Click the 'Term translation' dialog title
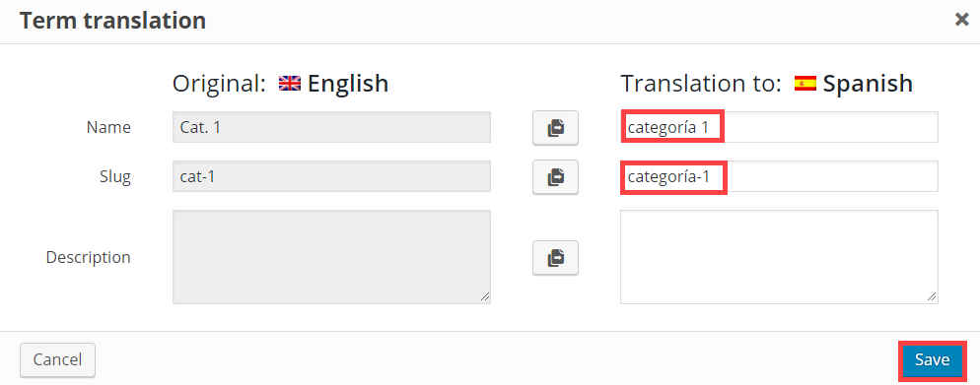Screen dimensions: 980x385 pyautogui.click(x=112, y=21)
